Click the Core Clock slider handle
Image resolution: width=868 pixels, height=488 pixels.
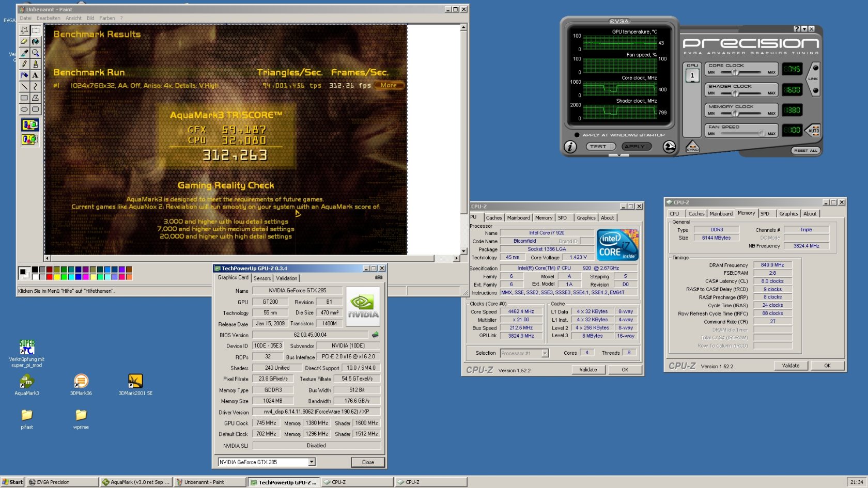tap(735, 72)
